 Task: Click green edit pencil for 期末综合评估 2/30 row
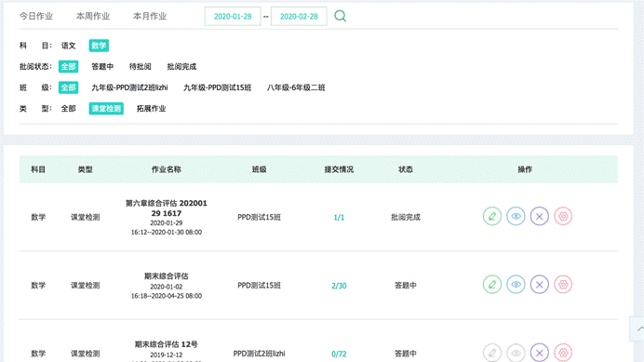tap(492, 285)
